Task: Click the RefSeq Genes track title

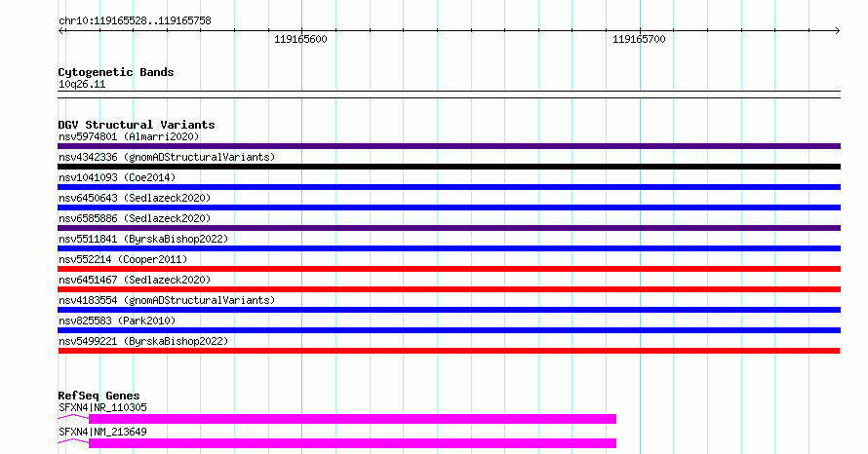Action: (99, 396)
